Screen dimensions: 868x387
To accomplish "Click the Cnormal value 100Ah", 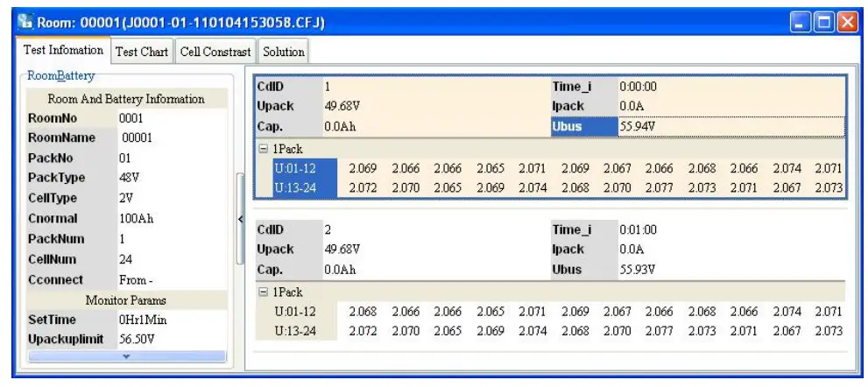I will (x=136, y=218).
